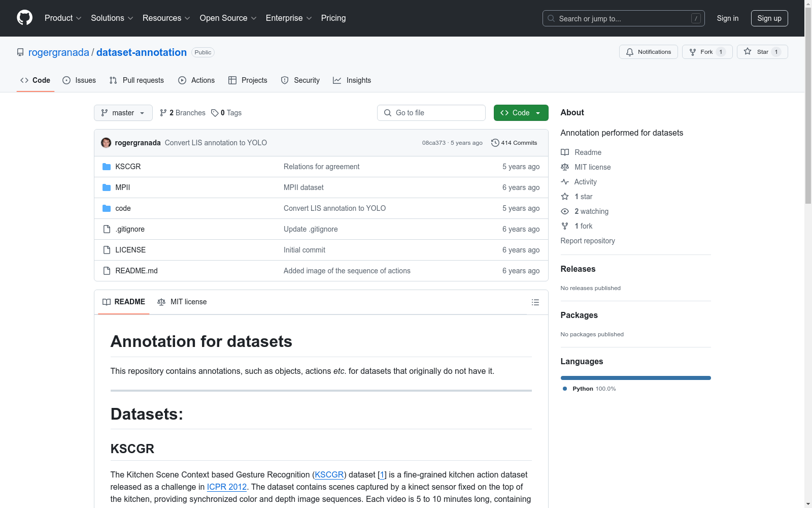The height and width of the screenshot is (508, 812).
Task: Click the Python language bar
Action: tap(636, 378)
